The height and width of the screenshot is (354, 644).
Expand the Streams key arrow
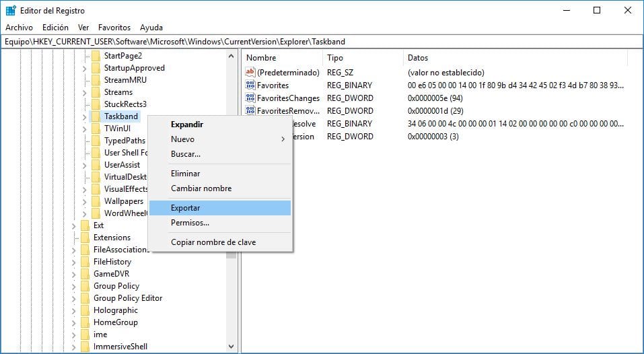click(84, 92)
